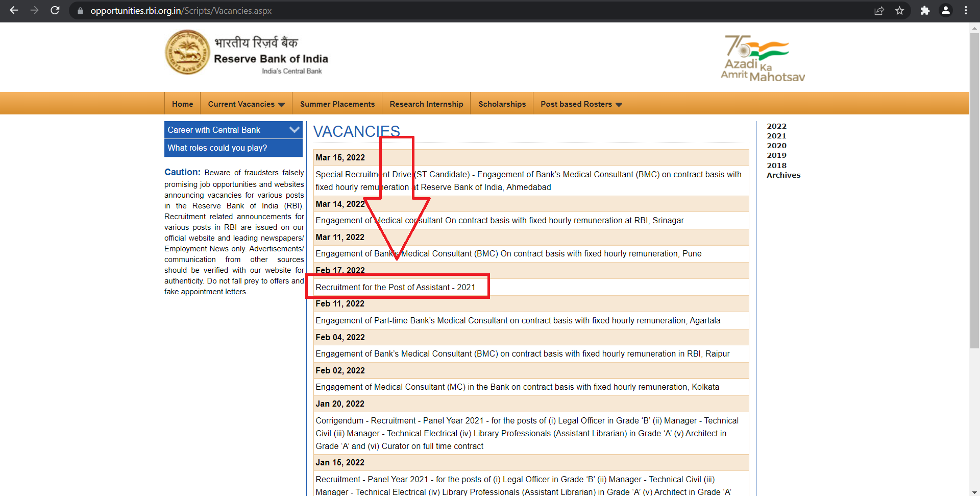Expand the Current Vacancies dropdown
980x496 pixels.
coord(246,104)
